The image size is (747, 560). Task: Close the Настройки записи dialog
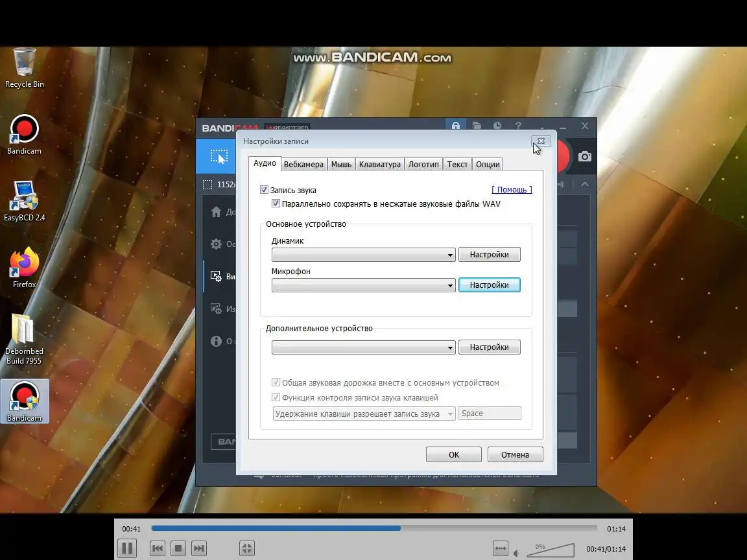coord(541,141)
